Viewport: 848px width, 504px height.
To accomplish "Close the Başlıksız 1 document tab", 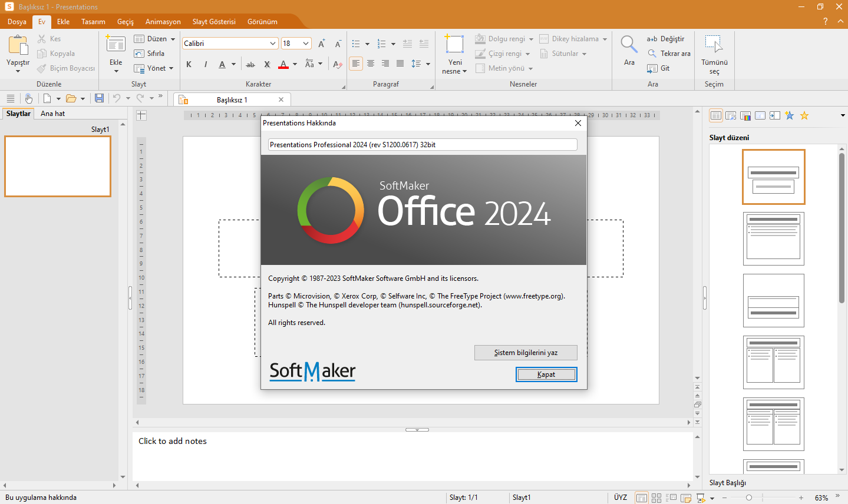I will [281, 100].
